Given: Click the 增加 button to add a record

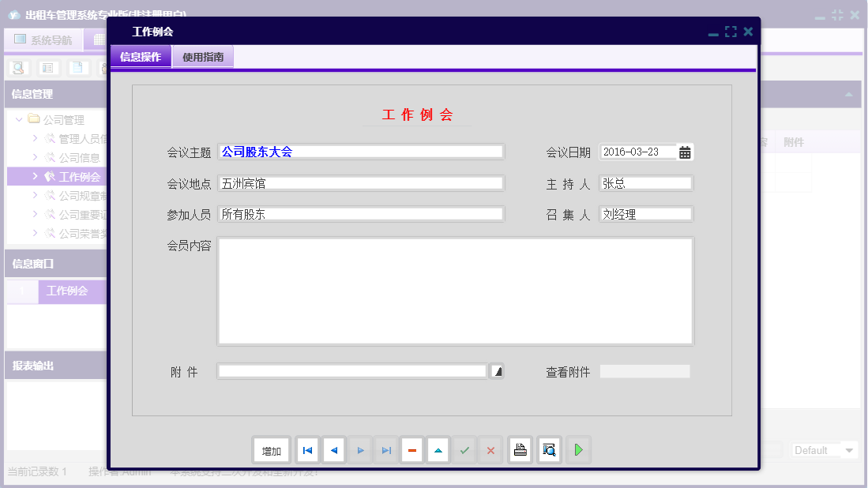Looking at the screenshot, I should (271, 449).
